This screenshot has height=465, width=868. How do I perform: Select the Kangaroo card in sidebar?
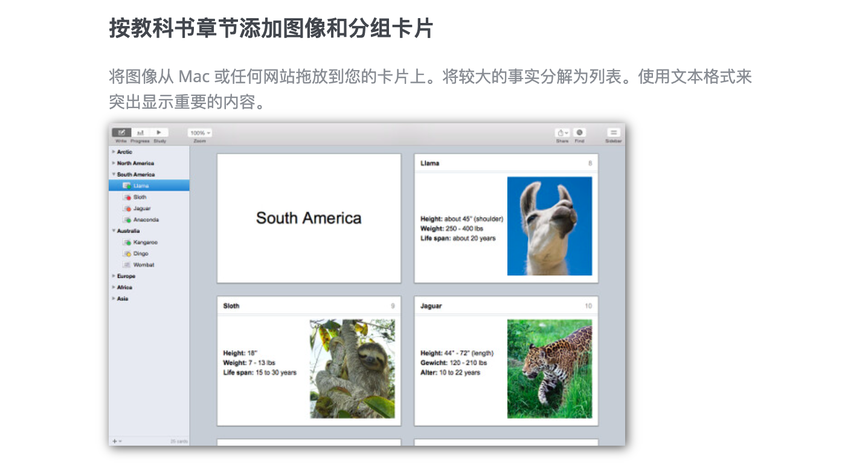point(149,242)
